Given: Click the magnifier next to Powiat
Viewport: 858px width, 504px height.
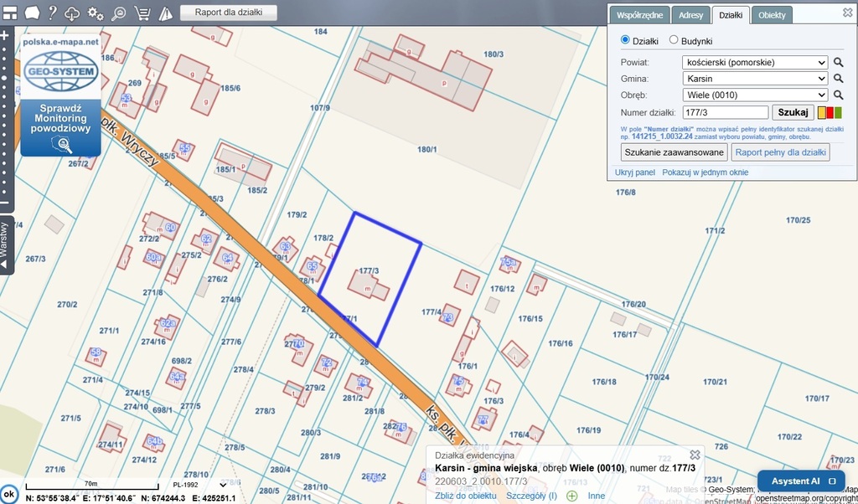Looking at the screenshot, I should pyautogui.click(x=838, y=62).
